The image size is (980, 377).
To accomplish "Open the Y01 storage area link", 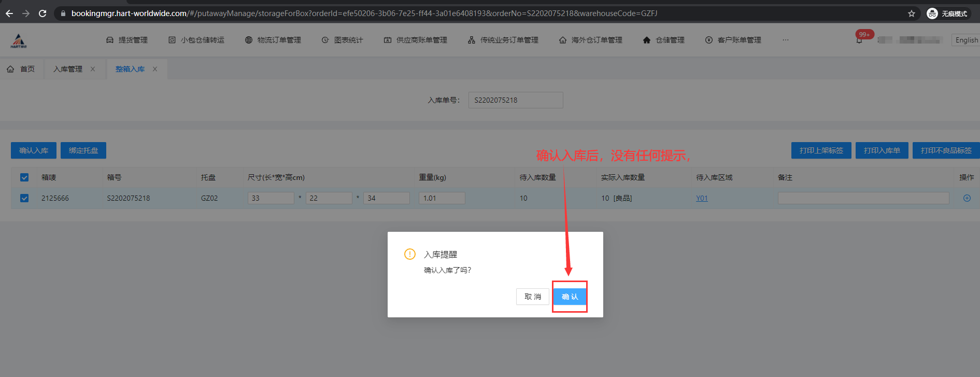I will [702, 198].
